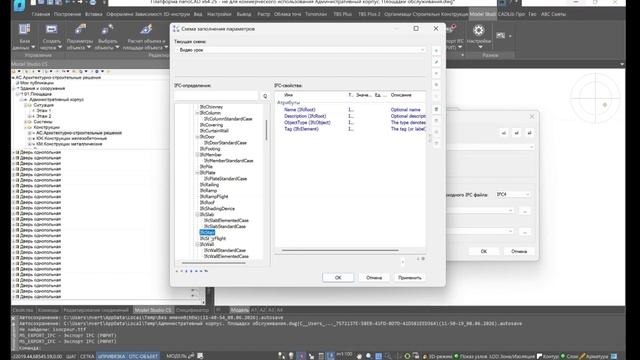Open the Топоплан ribbon tab

(x=316, y=14)
